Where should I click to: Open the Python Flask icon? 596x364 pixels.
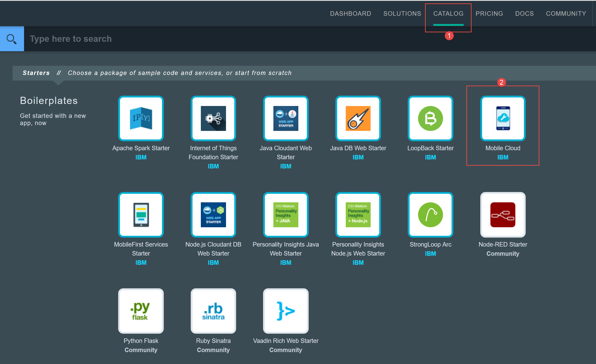[141, 311]
